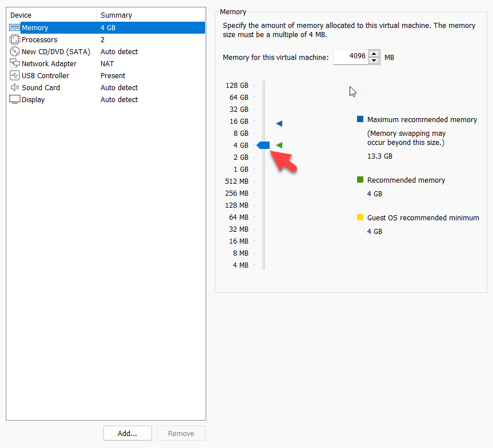Viewport: 493px width, 448px height.
Task: Decrease memory with the down spinner arrow
Action: click(x=374, y=60)
